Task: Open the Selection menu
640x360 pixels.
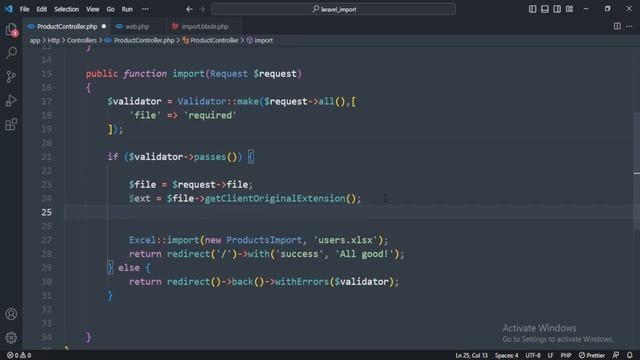Action: [67, 9]
